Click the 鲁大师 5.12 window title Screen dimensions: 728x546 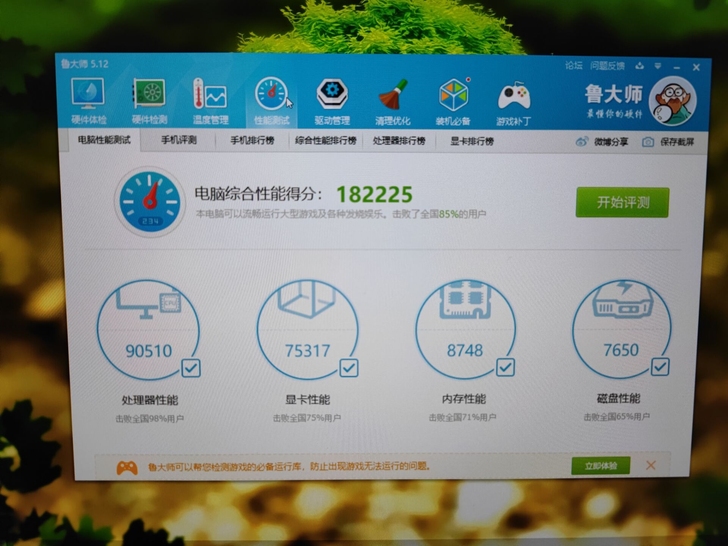pyautogui.click(x=84, y=64)
